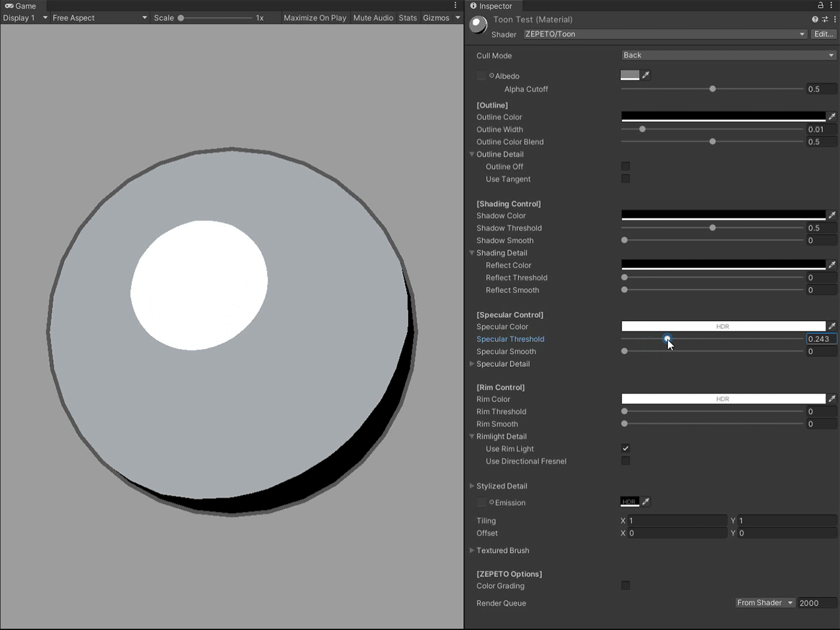The height and width of the screenshot is (630, 840).
Task: Pick Albedo color with its eyedropper
Action: [646, 75]
